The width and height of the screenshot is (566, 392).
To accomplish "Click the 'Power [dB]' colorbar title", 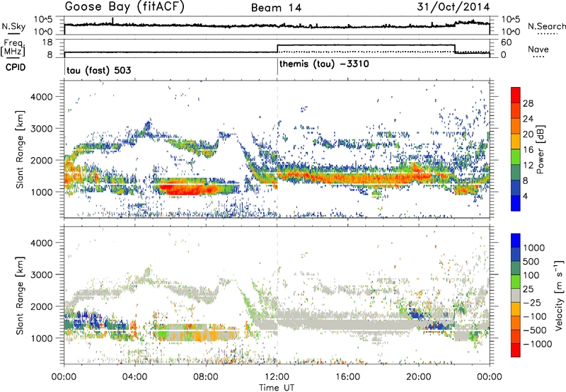I will click(x=540, y=149).
